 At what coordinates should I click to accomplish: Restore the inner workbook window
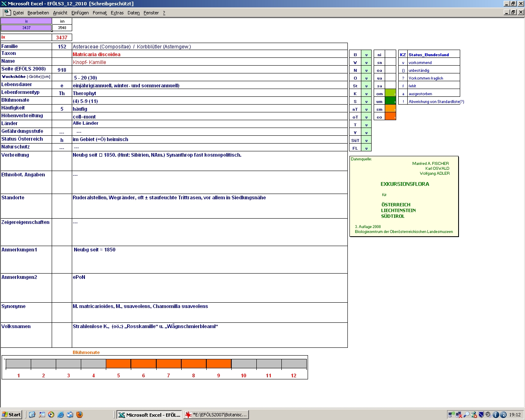pos(514,12)
